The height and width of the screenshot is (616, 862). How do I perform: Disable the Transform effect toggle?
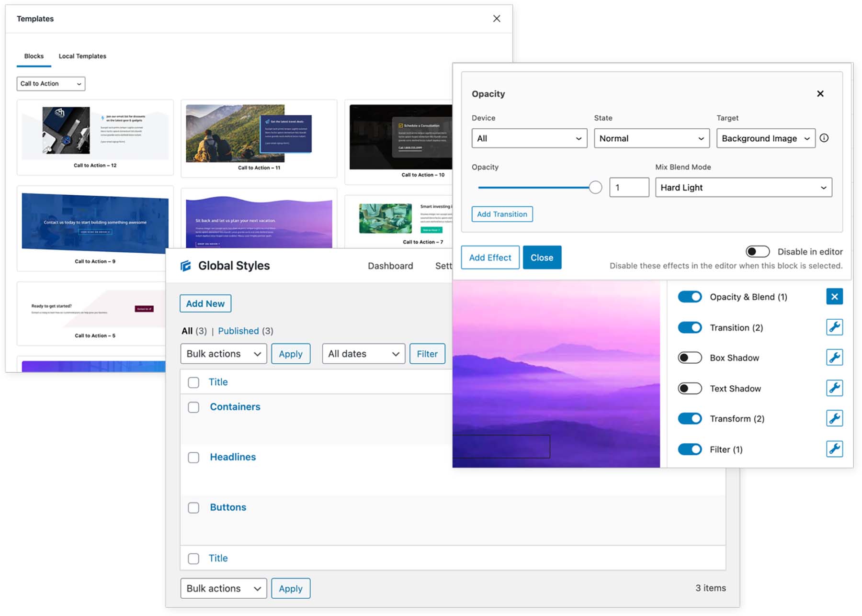[690, 418]
